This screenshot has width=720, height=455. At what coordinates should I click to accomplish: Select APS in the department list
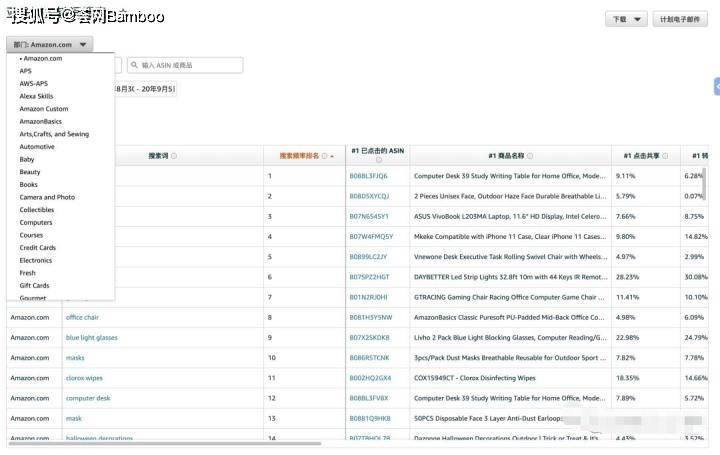[25, 71]
